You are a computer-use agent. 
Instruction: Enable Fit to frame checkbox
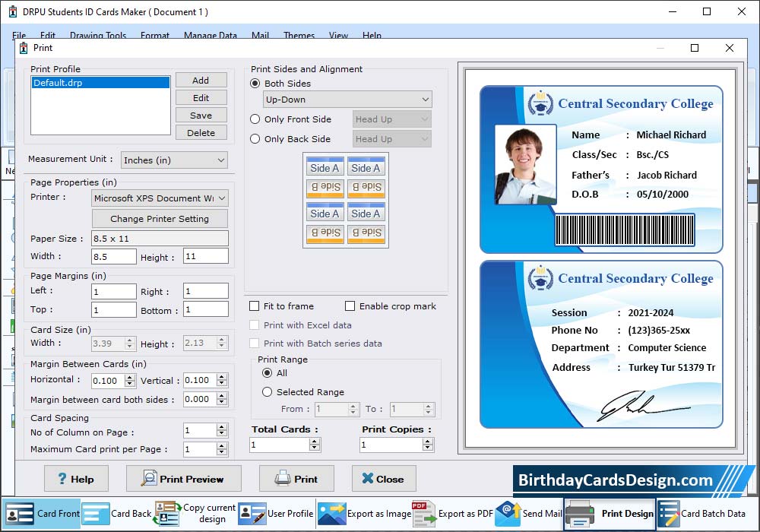click(254, 306)
